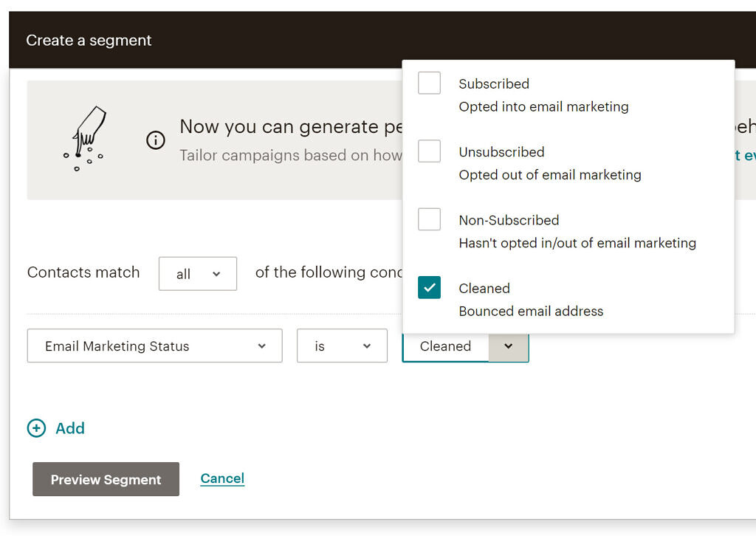
Task: Click Add to insert another condition
Action: [70, 428]
